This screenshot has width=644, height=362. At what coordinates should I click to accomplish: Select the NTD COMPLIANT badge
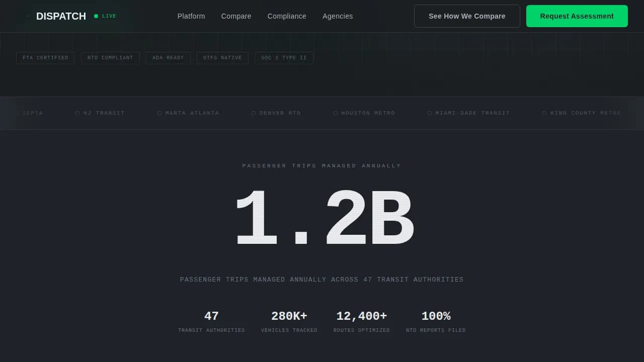[x=110, y=58]
